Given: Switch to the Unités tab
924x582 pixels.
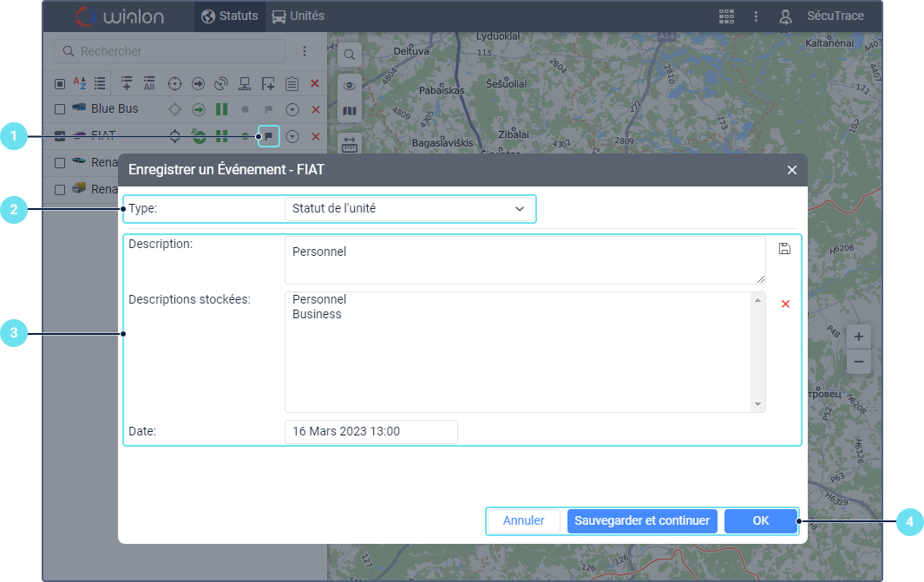Looking at the screenshot, I should pyautogui.click(x=298, y=16).
